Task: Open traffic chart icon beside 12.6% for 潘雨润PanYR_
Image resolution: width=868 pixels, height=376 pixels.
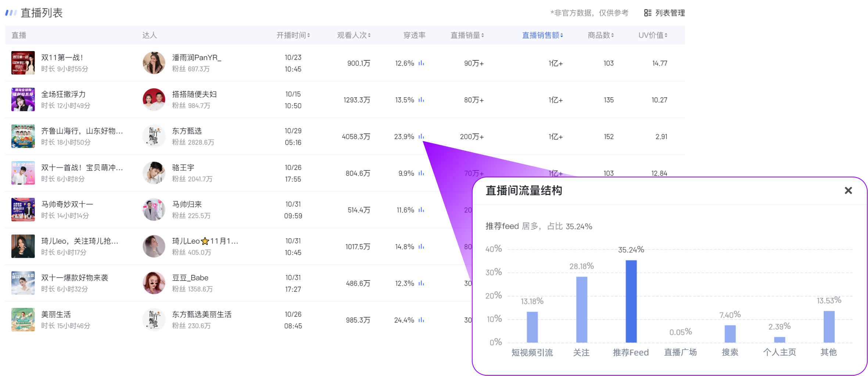Action: 421,63
